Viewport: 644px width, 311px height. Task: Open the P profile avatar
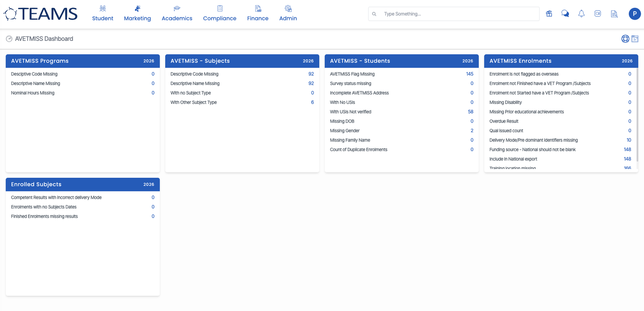pyautogui.click(x=635, y=14)
